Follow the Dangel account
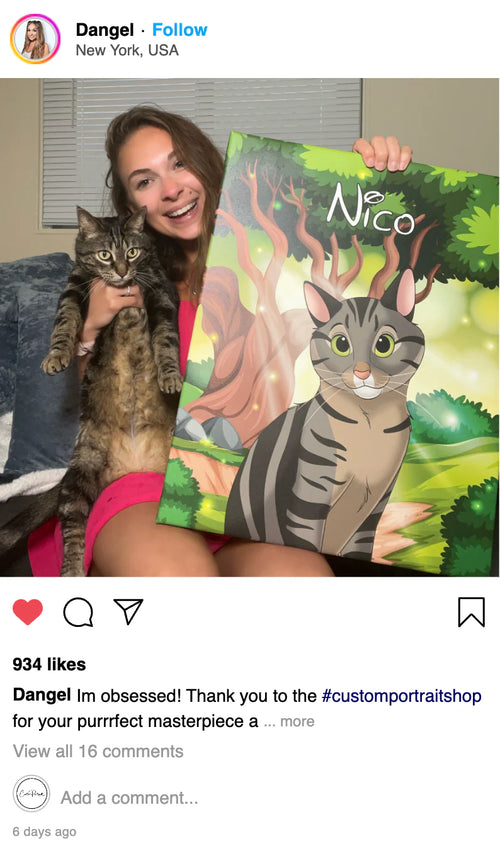This screenshot has height=851, width=500. coord(180,29)
